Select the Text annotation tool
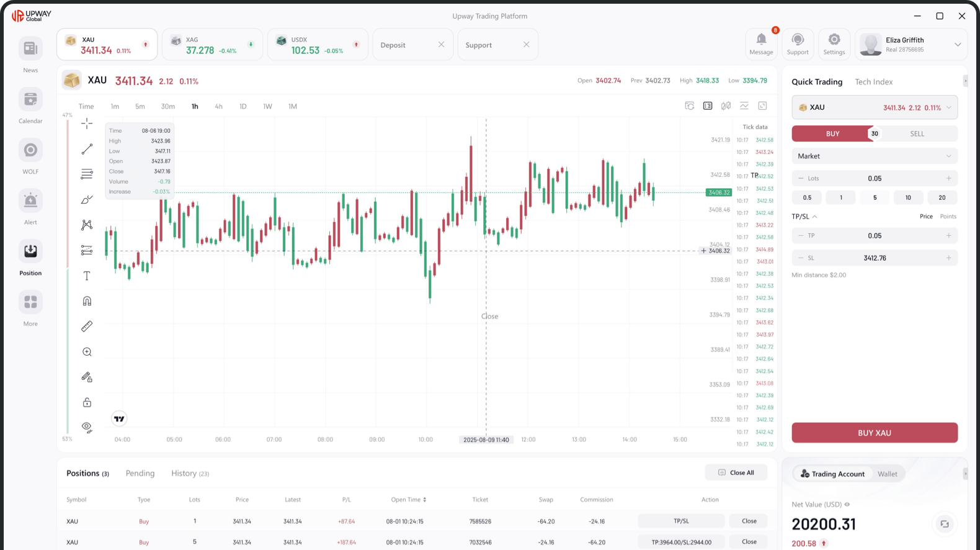Image resolution: width=980 pixels, height=550 pixels. (x=87, y=276)
